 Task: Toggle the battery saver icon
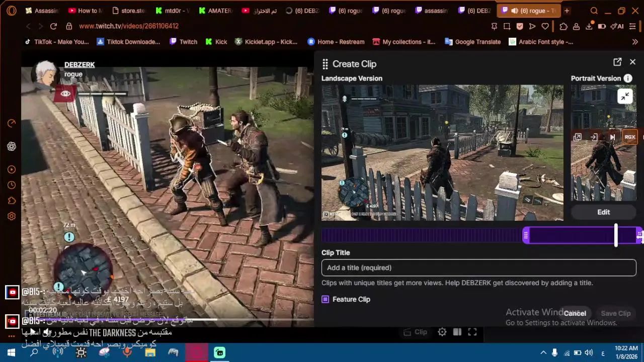[602, 26]
